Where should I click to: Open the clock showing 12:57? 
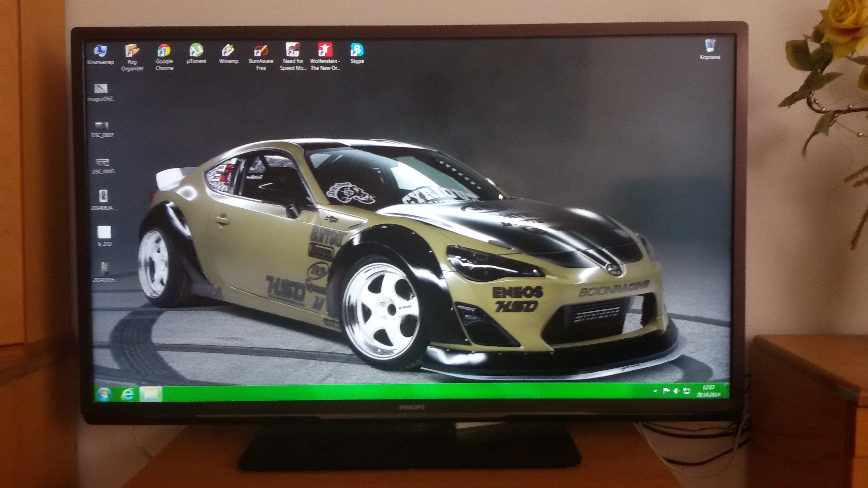709,391
